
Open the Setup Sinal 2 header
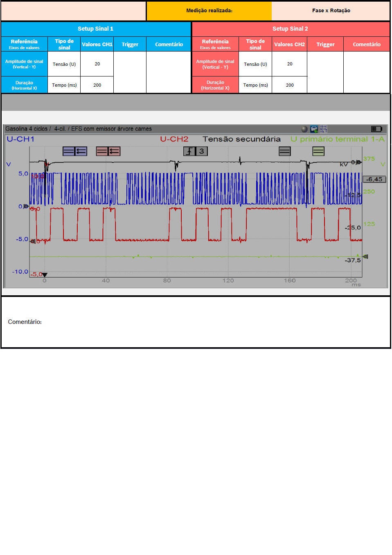pos(290,29)
